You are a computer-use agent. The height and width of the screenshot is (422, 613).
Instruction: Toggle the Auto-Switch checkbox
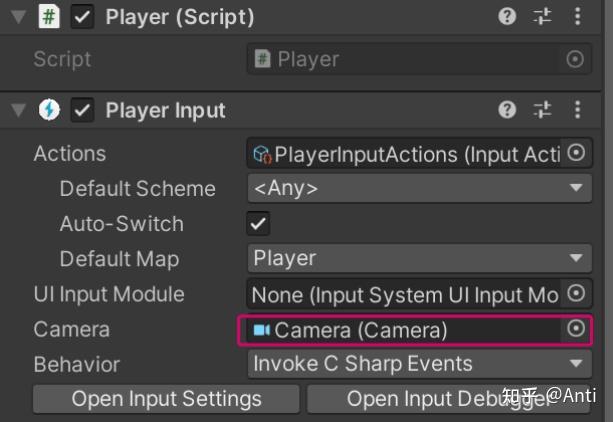[x=259, y=224]
